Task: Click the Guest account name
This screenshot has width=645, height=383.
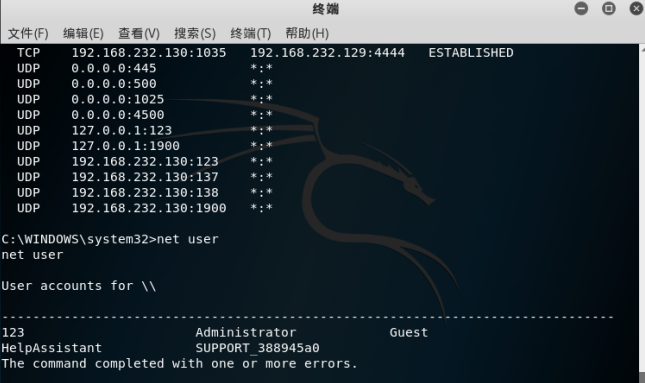Action: pyautogui.click(x=408, y=332)
